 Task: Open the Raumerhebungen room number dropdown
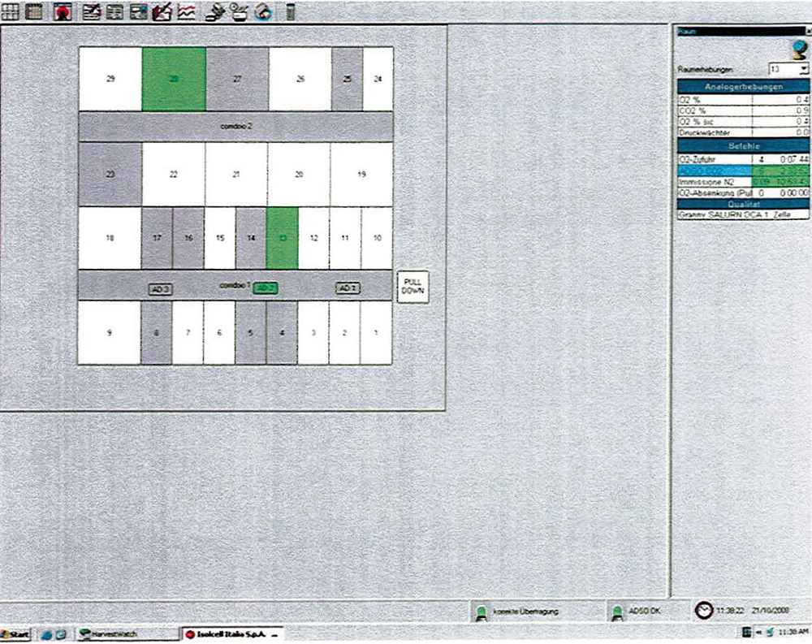pyautogui.click(x=803, y=70)
